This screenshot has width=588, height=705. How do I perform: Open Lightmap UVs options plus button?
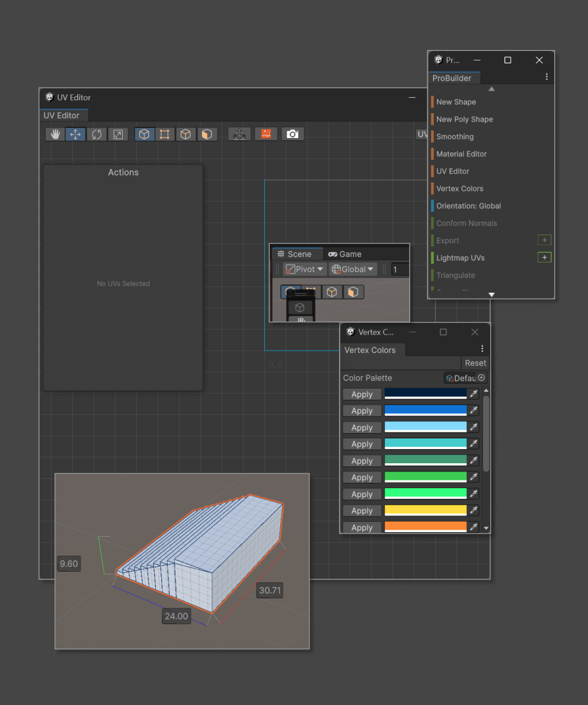[x=544, y=258]
